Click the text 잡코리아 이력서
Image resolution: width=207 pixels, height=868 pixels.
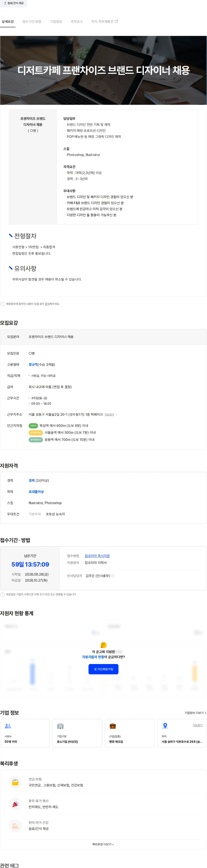click(x=96, y=563)
